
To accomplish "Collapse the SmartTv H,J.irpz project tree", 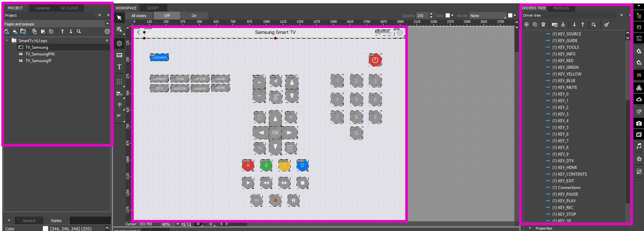I will (x=7, y=40).
